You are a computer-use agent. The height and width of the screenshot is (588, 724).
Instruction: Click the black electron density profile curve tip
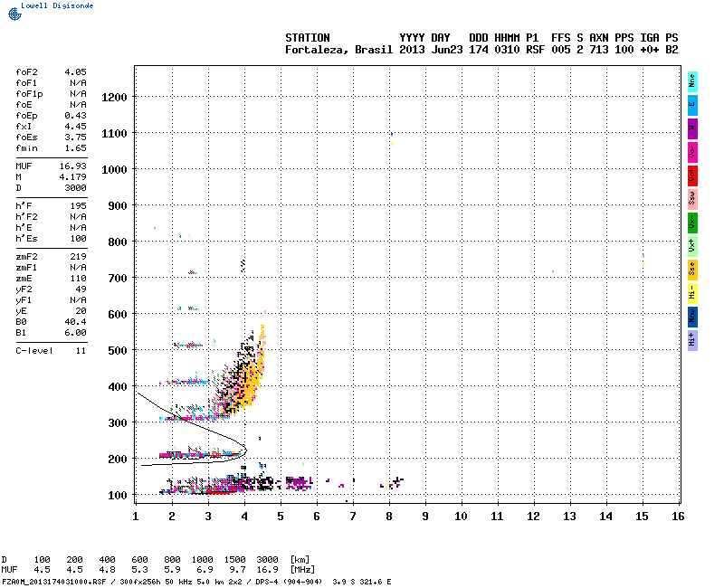245,449
